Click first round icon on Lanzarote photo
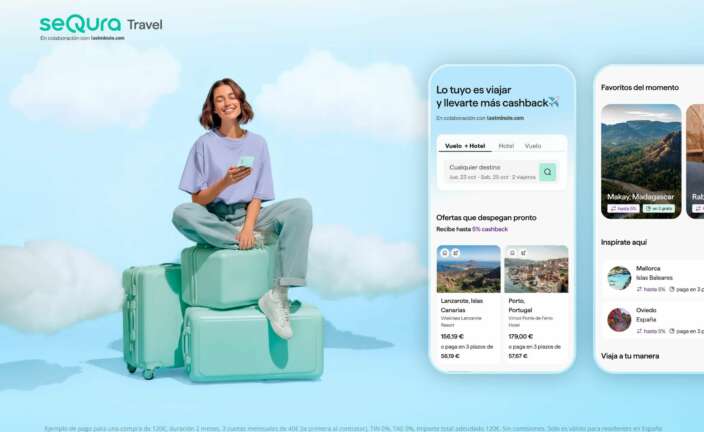Screen dimensions: 704x432 coord(444,253)
